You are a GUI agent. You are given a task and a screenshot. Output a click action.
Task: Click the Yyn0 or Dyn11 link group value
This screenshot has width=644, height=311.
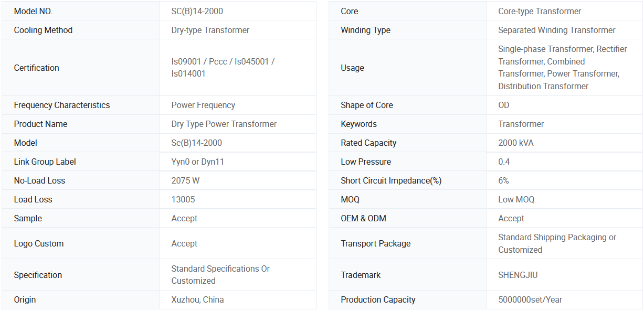(x=197, y=162)
